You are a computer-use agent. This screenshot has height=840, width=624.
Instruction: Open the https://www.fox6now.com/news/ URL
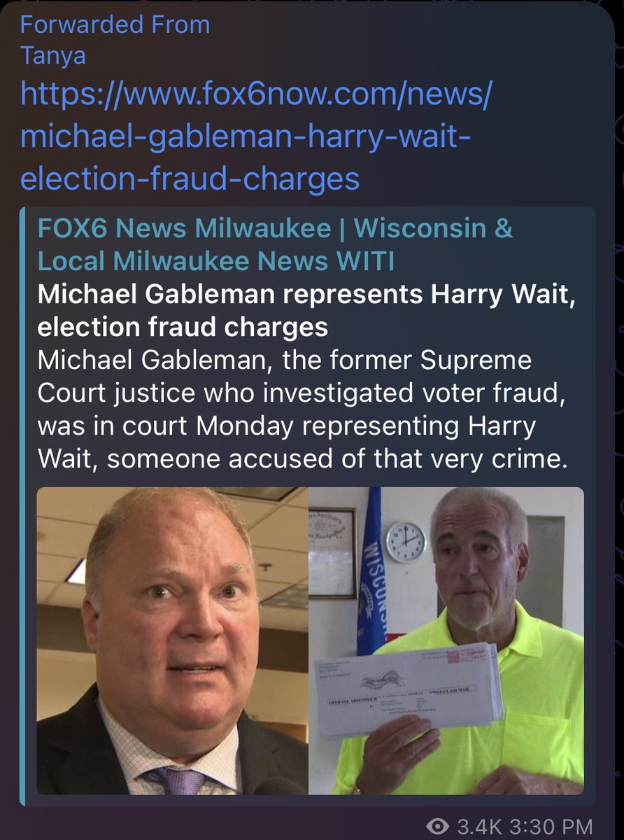pos(256,94)
